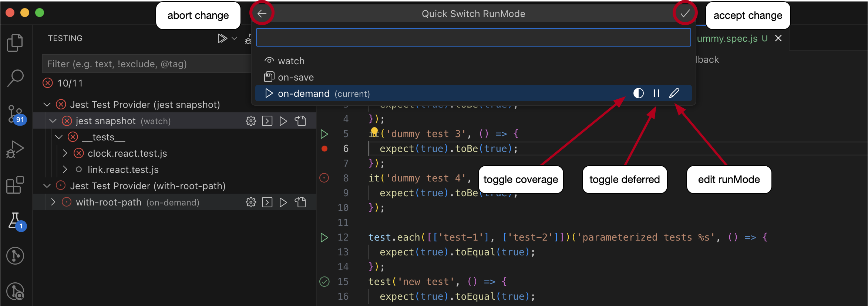Click passed test checkmark on line 15

(324, 282)
